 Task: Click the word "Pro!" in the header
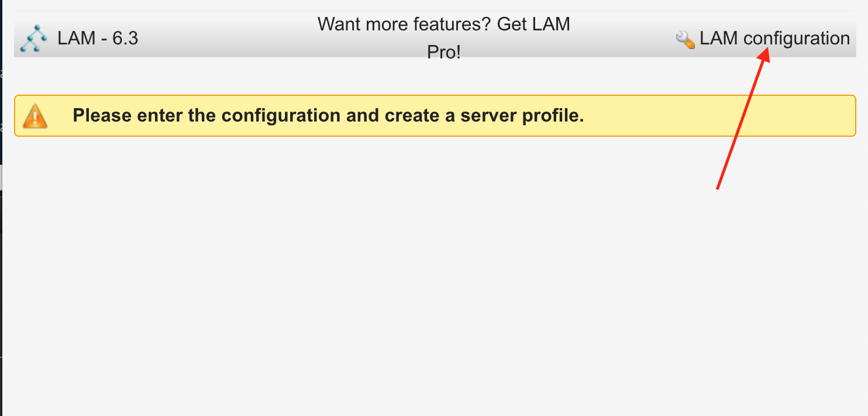tap(444, 53)
